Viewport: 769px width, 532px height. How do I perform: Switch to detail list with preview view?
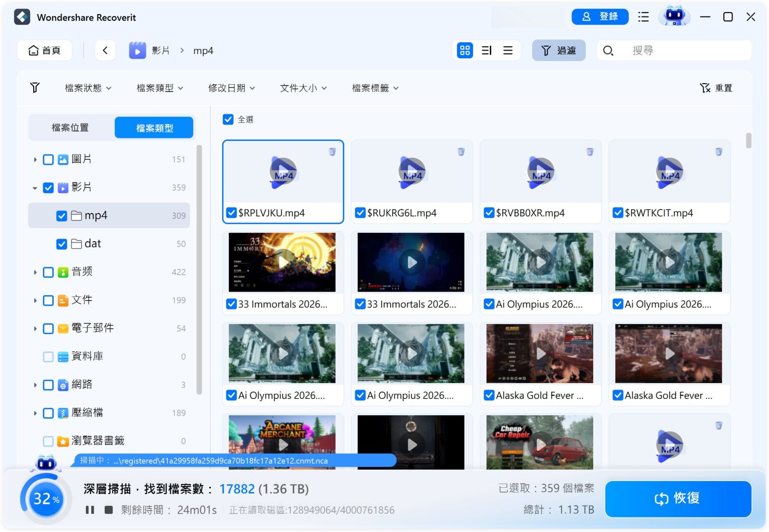(486, 50)
